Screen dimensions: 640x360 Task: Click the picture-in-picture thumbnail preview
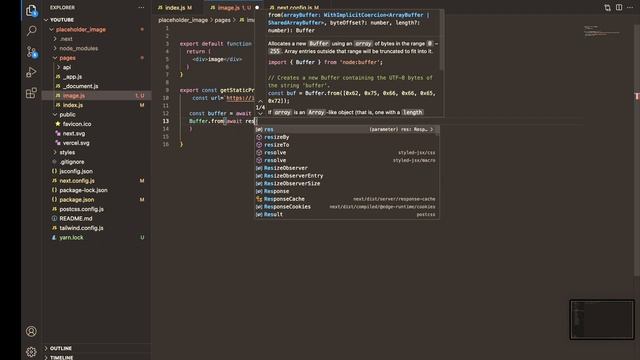(x=602, y=320)
